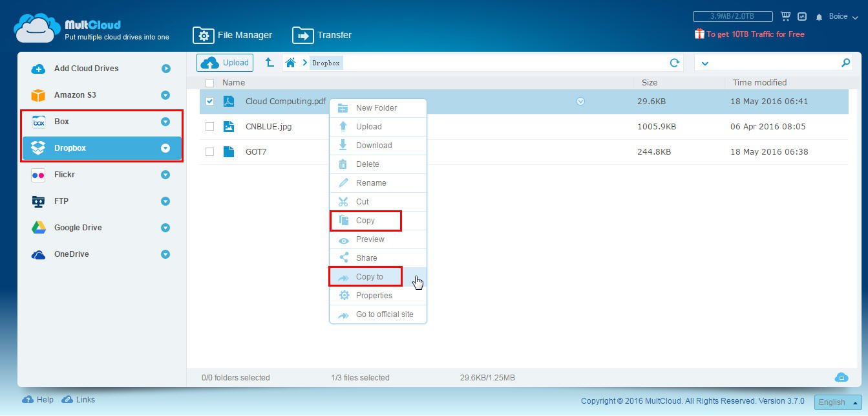Screen dimensions: 868x416
Task: Click the Dropbox breadcrumb label
Action: pos(326,63)
